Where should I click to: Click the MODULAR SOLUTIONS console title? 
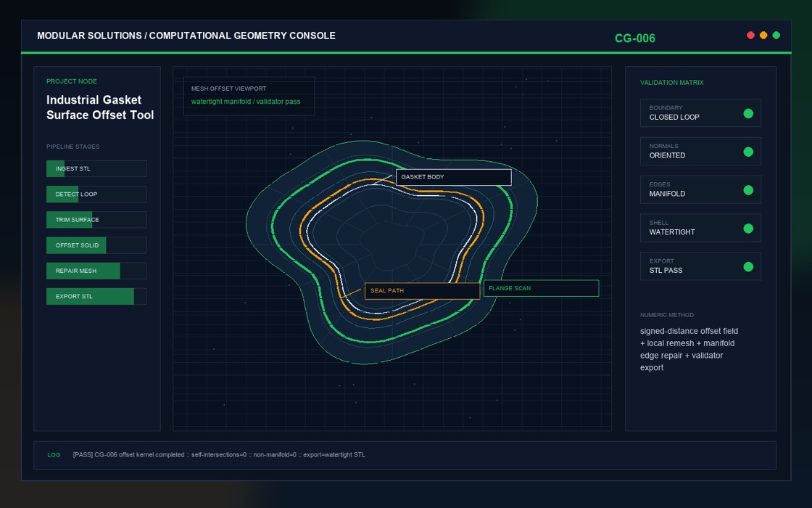click(186, 36)
